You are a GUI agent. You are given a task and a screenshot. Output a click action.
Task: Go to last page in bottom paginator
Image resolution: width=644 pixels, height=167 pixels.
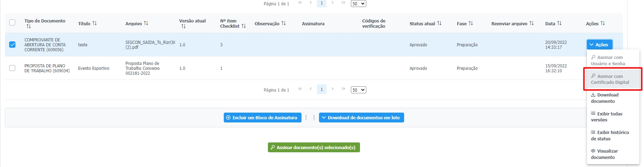[x=343, y=89]
